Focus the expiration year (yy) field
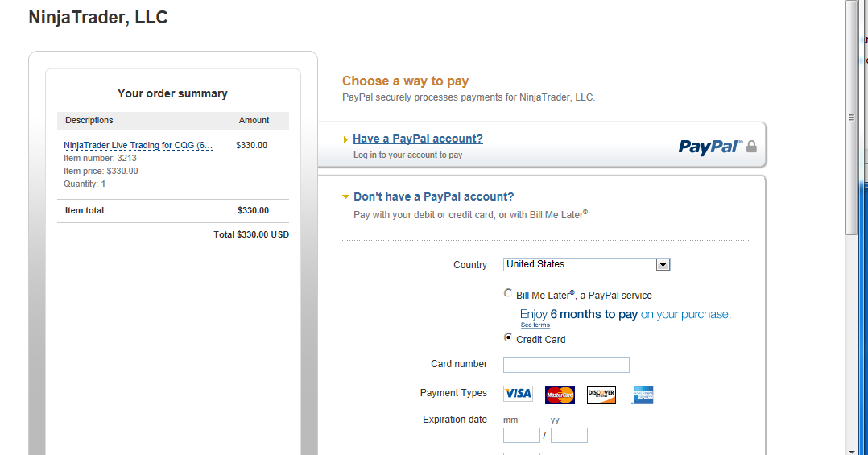This screenshot has width=868, height=455. pyautogui.click(x=568, y=436)
